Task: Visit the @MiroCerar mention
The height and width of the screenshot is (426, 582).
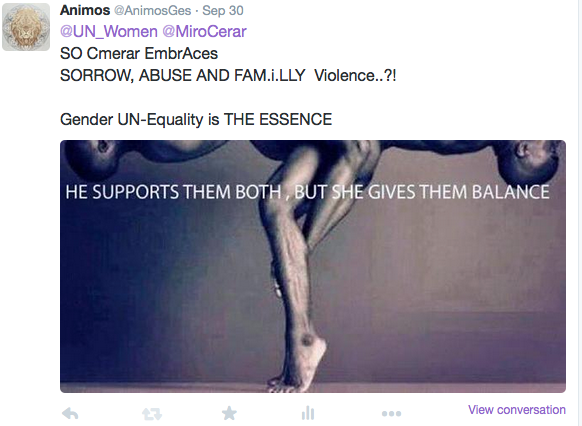Action: tap(205, 32)
